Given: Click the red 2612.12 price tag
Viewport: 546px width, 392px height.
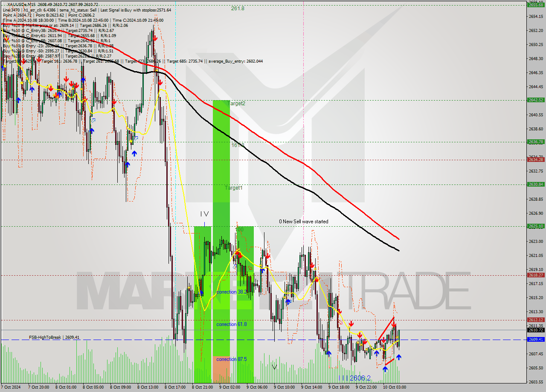Looking at the screenshot, I should [x=536, y=320].
